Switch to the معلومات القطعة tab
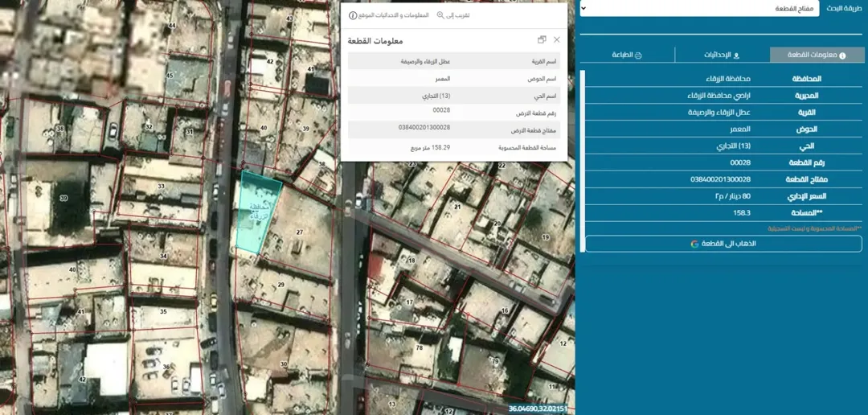This screenshot has height=415, width=868. click(x=817, y=55)
